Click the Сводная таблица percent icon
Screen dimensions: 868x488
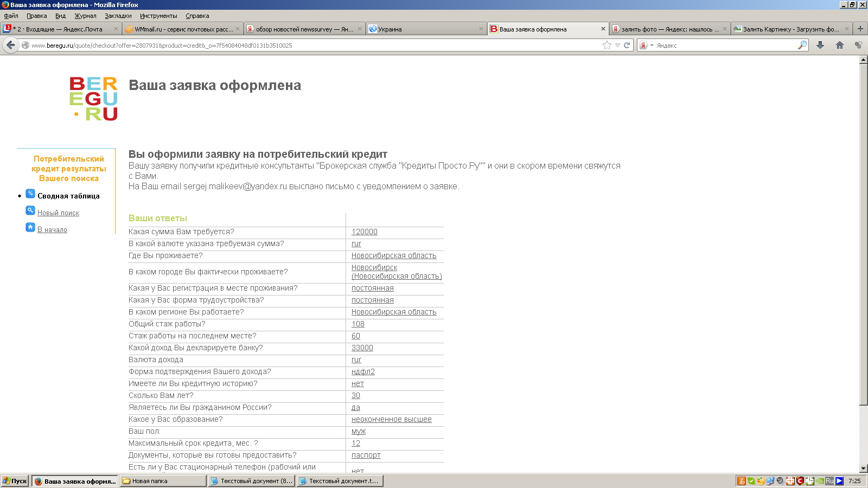pos(30,194)
